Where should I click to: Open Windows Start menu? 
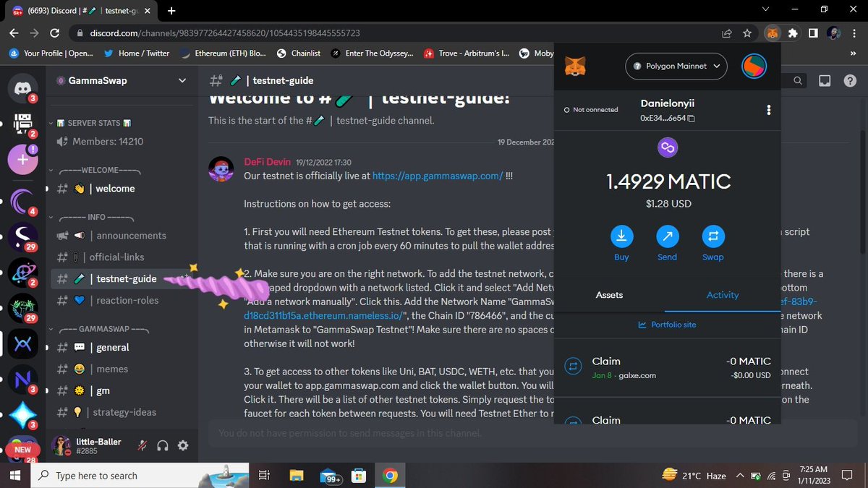point(15,475)
